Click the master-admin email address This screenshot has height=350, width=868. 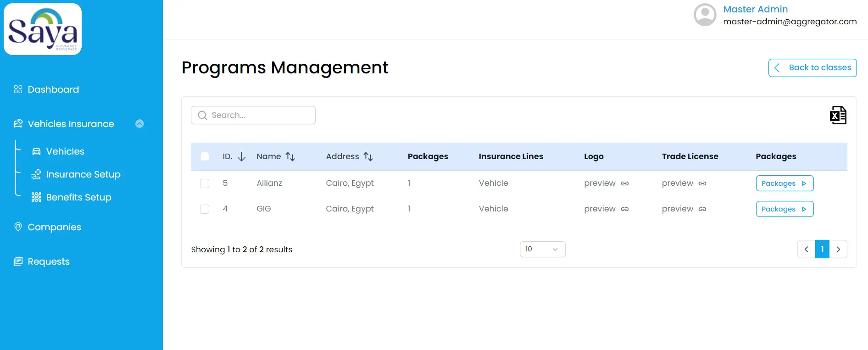pos(790,22)
